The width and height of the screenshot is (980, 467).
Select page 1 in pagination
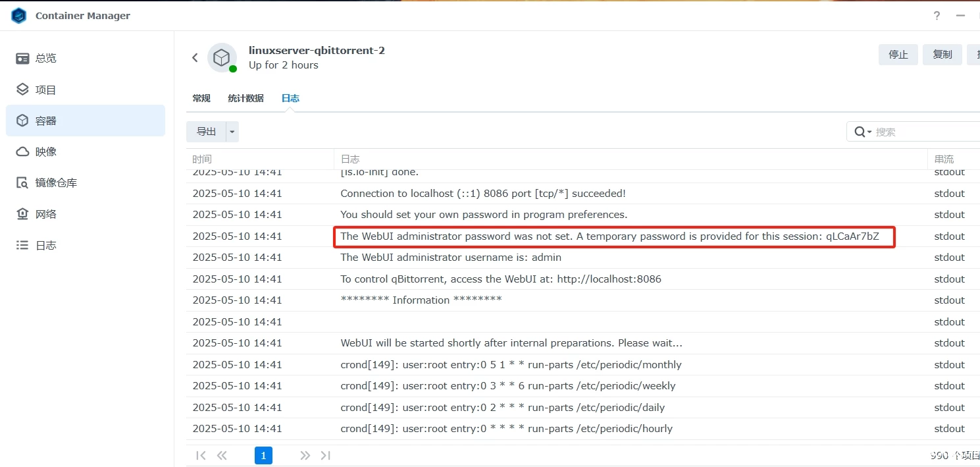point(263,455)
